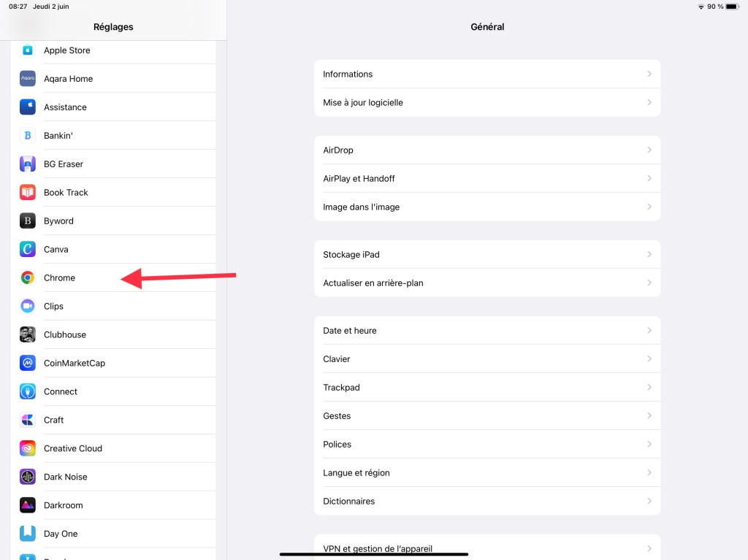Tap the Aqara Home label

pyautogui.click(x=68, y=79)
